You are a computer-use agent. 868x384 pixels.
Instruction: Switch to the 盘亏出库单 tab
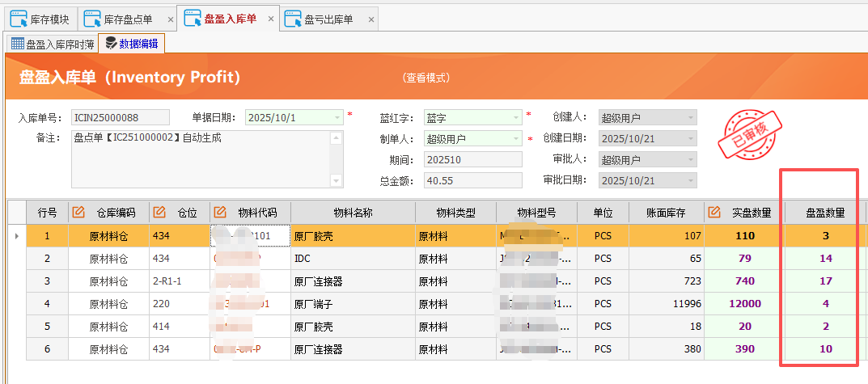point(328,20)
